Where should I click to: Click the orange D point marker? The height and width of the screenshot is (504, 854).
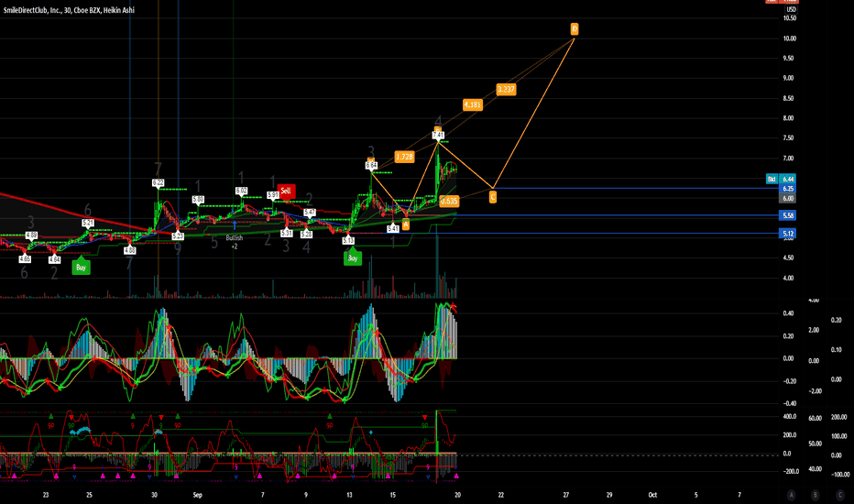[574, 28]
